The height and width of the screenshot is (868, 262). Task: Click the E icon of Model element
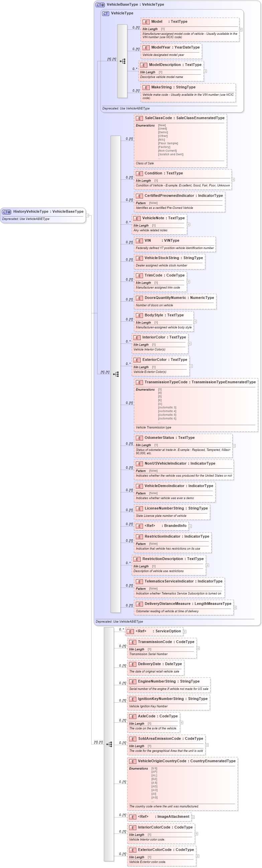(x=146, y=22)
